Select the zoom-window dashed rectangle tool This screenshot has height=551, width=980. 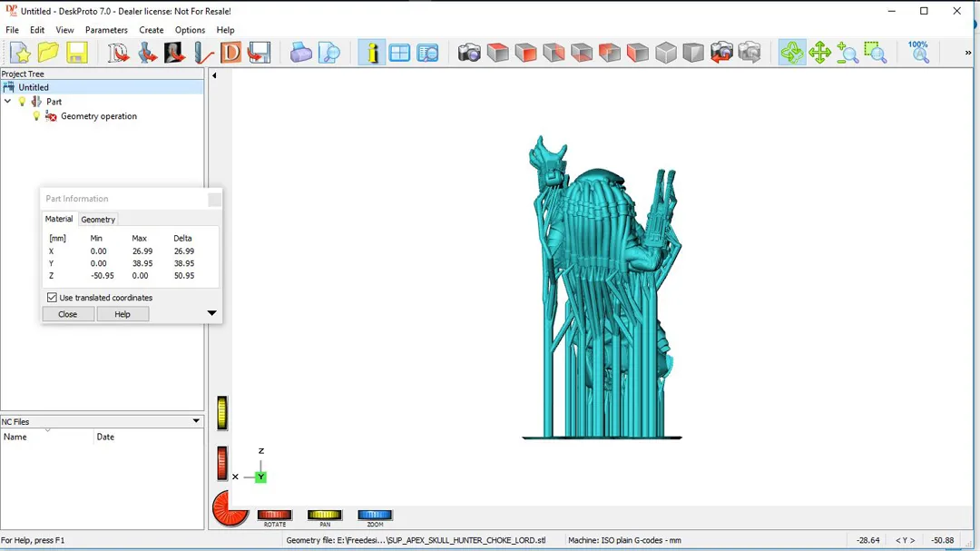[x=876, y=53]
